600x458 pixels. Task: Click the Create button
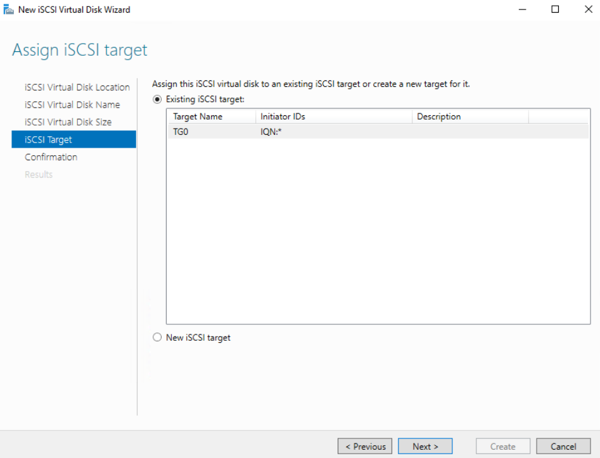pyautogui.click(x=503, y=446)
